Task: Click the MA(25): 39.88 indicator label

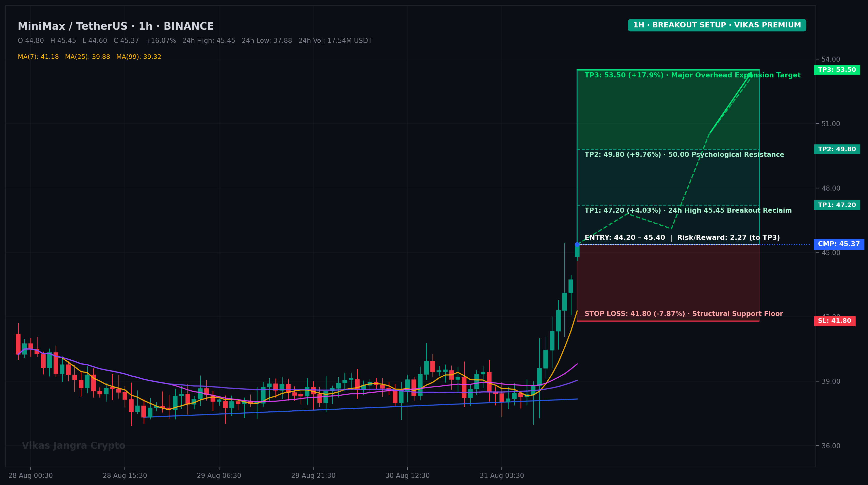Action: click(x=87, y=57)
